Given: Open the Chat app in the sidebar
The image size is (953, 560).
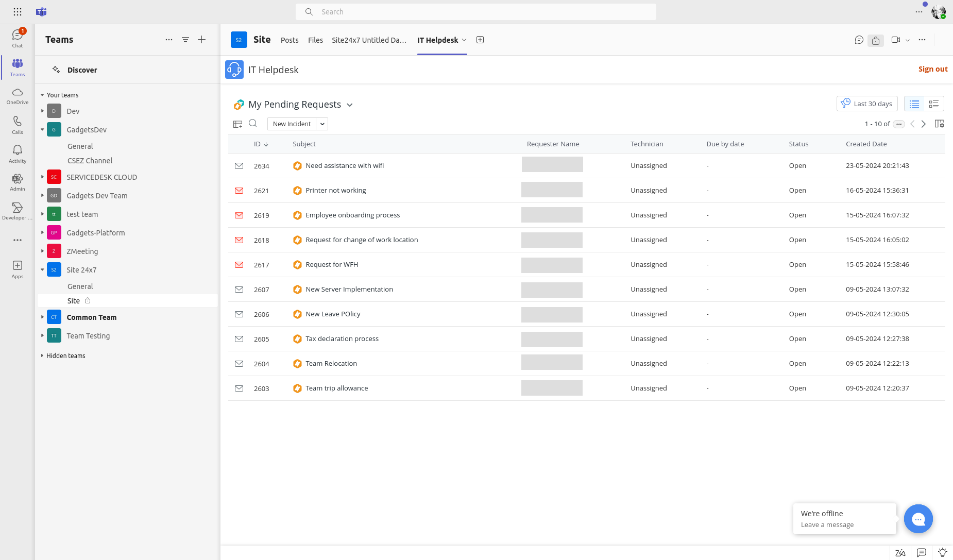Looking at the screenshot, I should tap(18, 38).
